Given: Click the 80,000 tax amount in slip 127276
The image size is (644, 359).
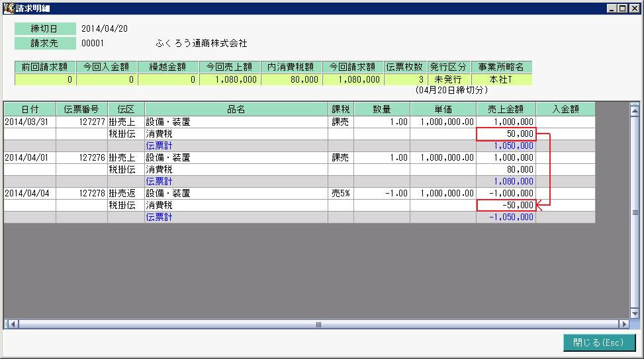Looking at the screenshot, I should (x=506, y=169).
